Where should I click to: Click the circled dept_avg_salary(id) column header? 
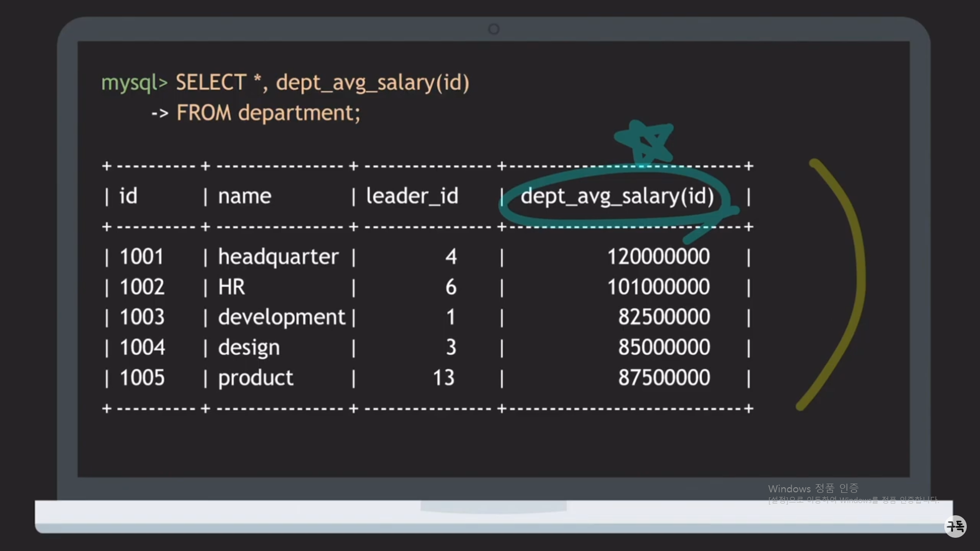pos(617,196)
